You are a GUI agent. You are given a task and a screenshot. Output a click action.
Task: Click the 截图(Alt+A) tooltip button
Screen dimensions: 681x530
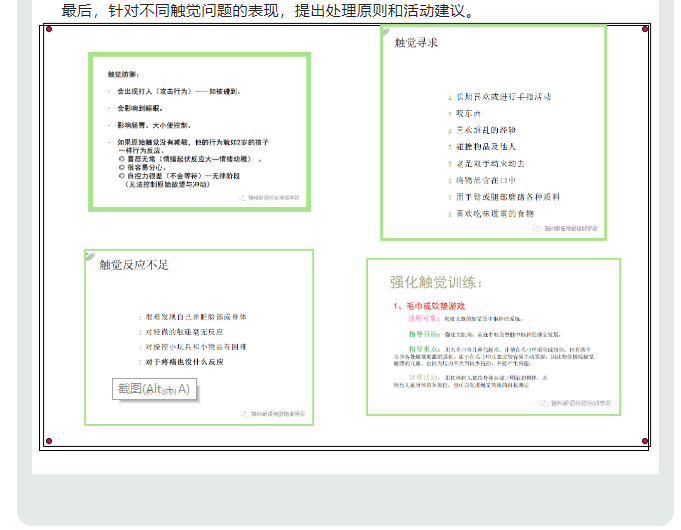[154, 389]
